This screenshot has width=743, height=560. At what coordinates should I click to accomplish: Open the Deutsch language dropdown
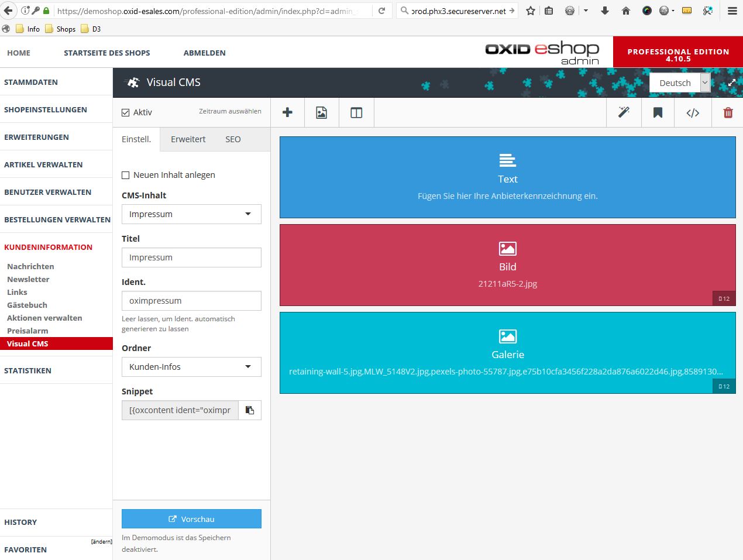tap(680, 83)
